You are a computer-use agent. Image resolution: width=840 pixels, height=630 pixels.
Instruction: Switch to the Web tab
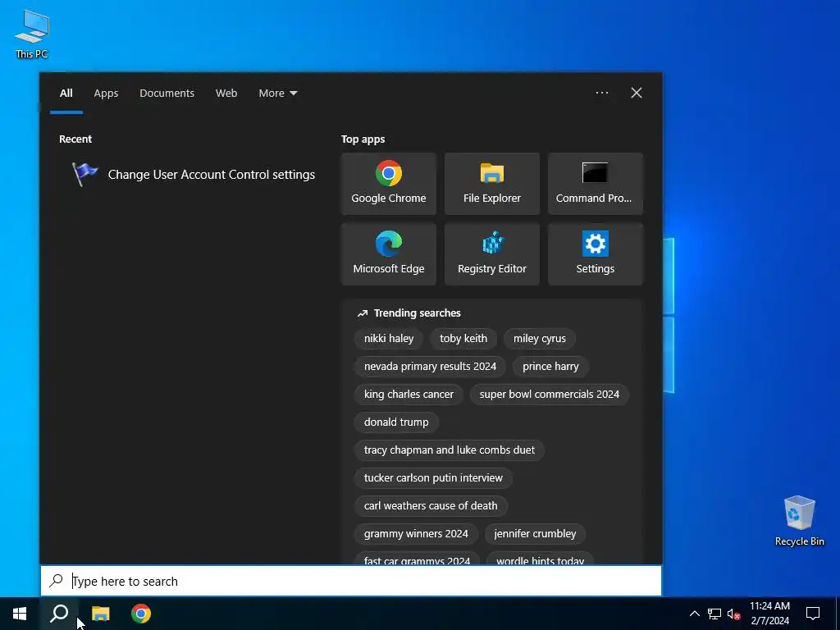click(x=226, y=94)
